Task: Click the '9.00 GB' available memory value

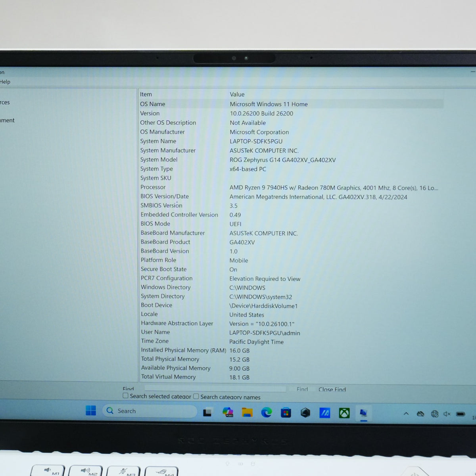Action: click(x=240, y=369)
